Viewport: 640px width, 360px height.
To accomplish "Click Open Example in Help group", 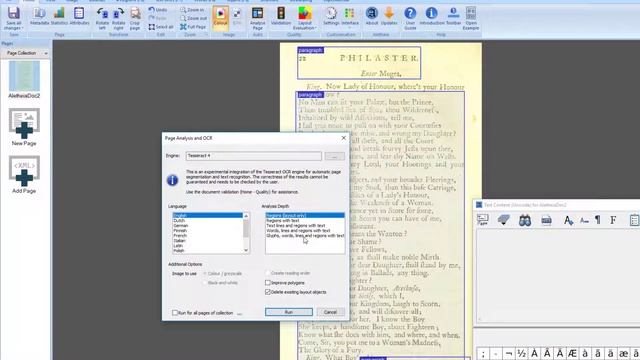I will (471, 18).
